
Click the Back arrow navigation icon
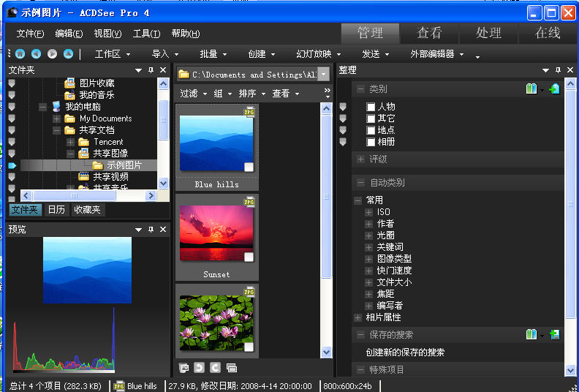(36, 53)
